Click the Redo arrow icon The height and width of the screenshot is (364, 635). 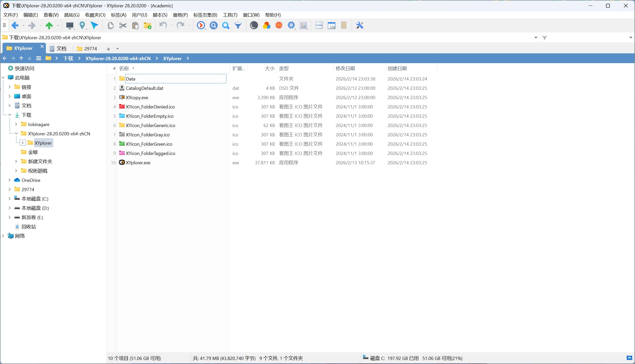180,25
